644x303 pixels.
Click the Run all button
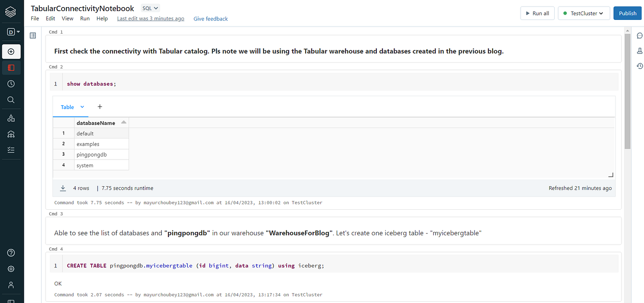pyautogui.click(x=537, y=13)
